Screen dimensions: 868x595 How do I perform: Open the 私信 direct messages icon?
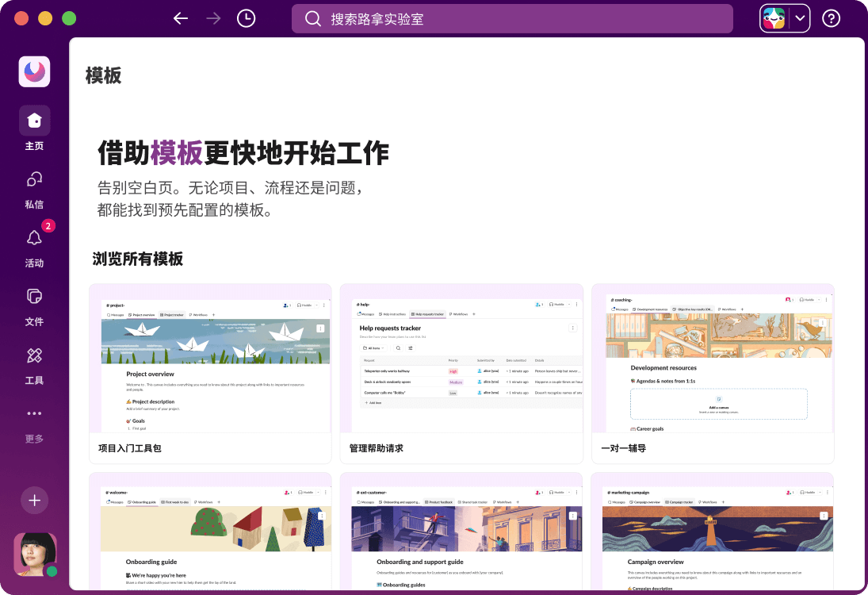click(x=34, y=179)
